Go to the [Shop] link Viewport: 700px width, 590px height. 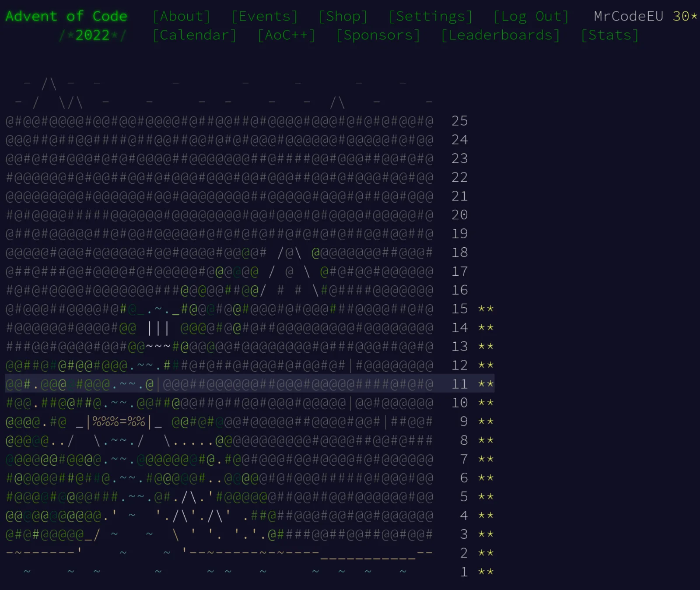(343, 16)
